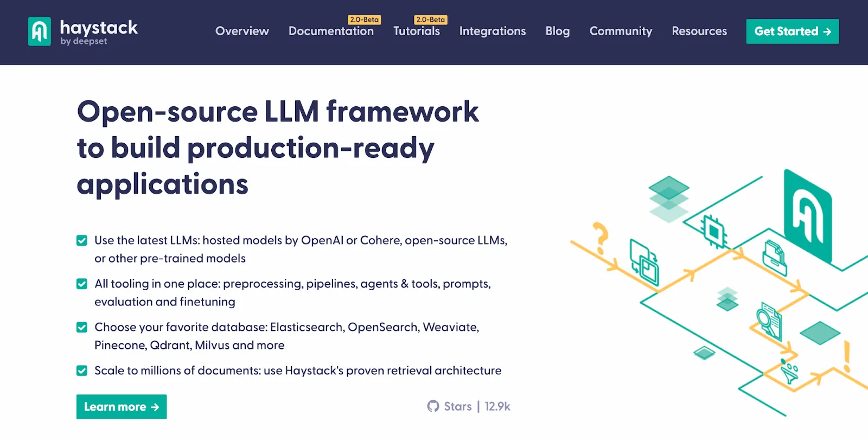Click the 2.0-Beta badge above Tutorials
Image resolution: width=868 pixels, height=441 pixels.
coord(430,20)
